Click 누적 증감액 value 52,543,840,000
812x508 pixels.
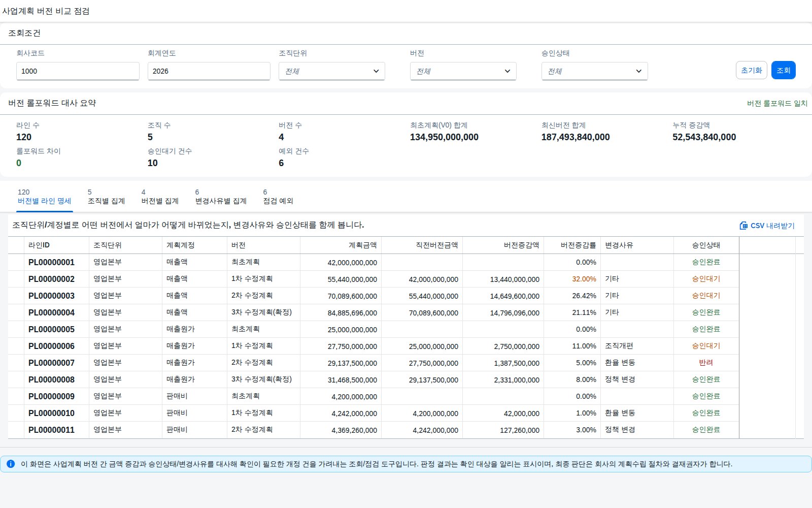(704, 137)
